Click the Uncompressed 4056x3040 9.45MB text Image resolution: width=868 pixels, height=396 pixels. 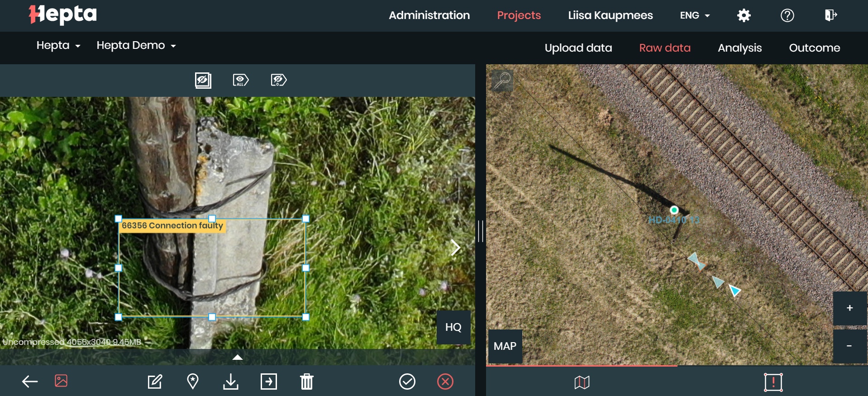(x=72, y=342)
